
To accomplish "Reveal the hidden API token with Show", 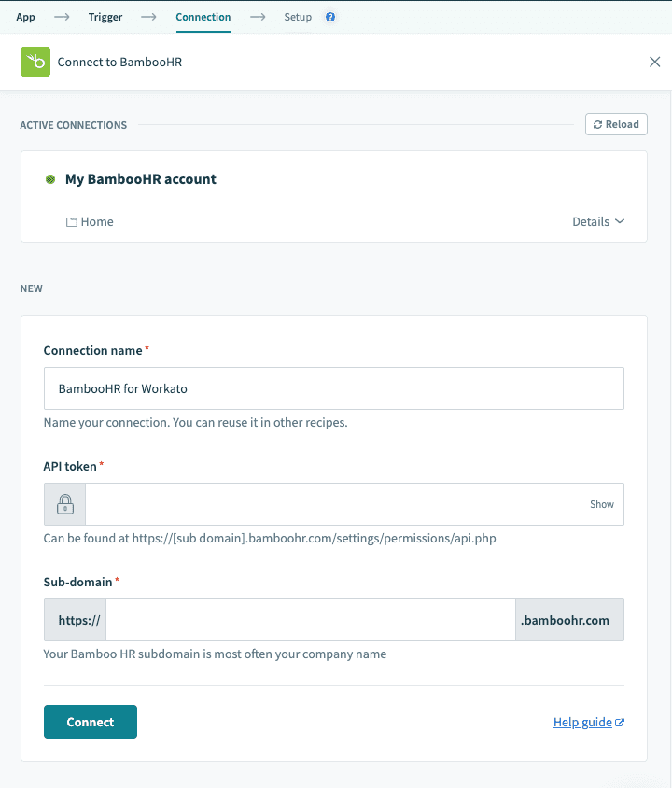I will (x=601, y=504).
